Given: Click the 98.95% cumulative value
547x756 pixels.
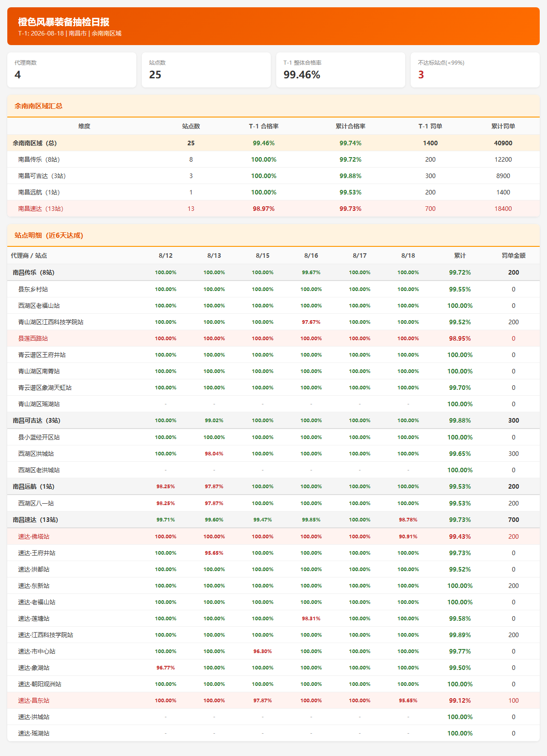Looking at the screenshot, I should point(460,338).
